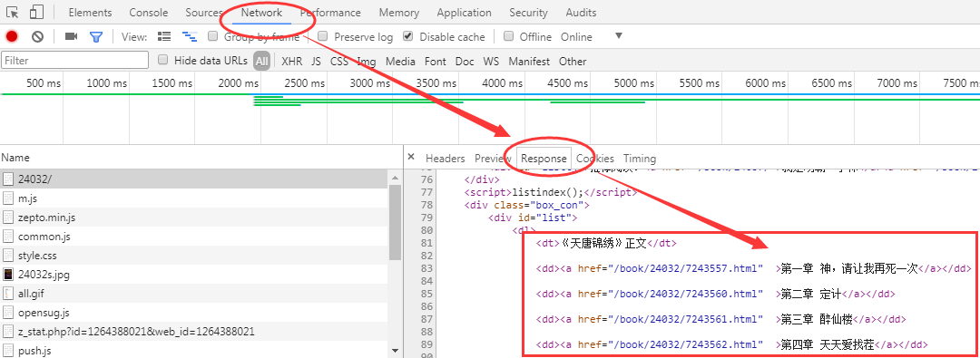Viewport: 980px width, 358px height.
Task: Select the common.js request
Action: [194, 237]
